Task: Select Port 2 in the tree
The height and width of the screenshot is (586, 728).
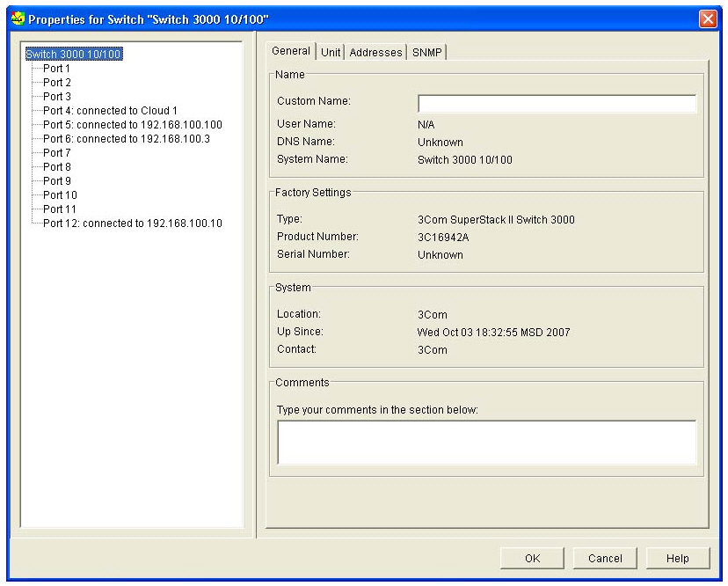Action: [x=57, y=83]
